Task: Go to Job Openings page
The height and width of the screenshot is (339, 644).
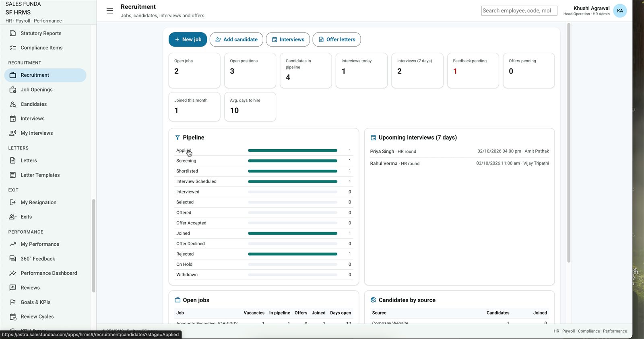Action: pos(45,90)
